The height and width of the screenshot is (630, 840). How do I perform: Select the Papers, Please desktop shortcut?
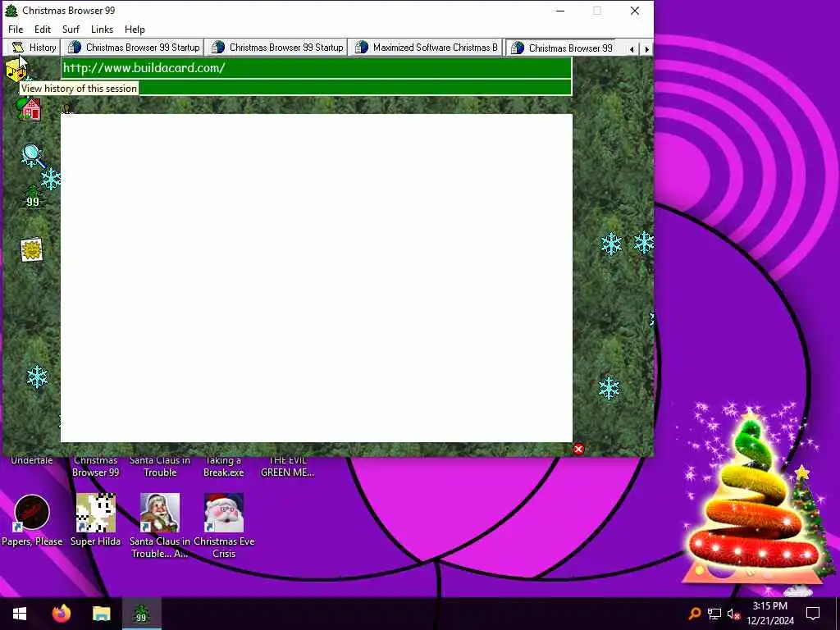click(32, 519)
